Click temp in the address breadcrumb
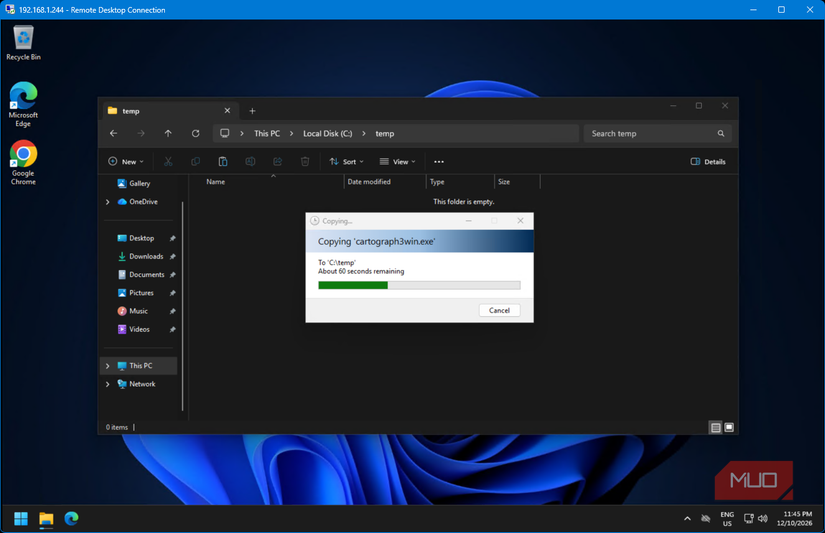This screenshot has height=533, width=825. pyautogui.click(x=385, y=134)
